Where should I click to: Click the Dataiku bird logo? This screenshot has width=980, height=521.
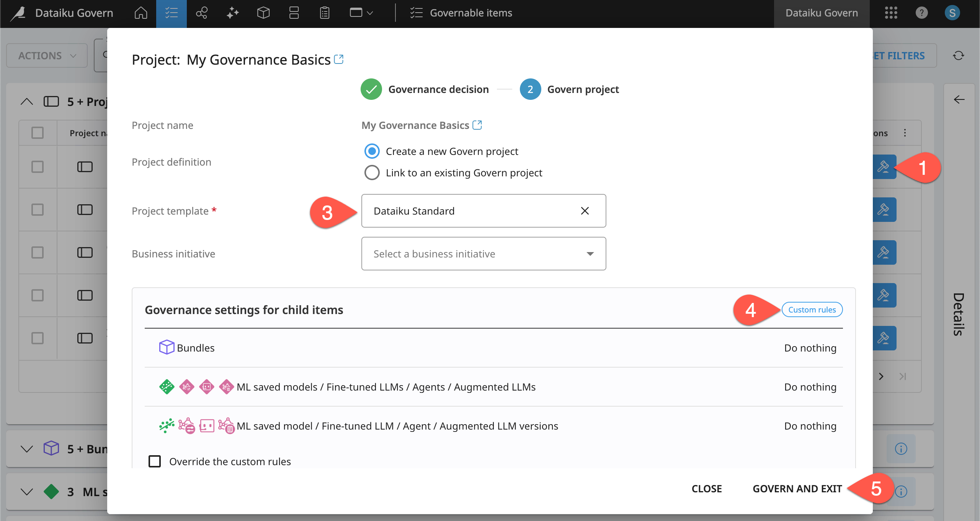pyautogui.click(x=18, y=13)
